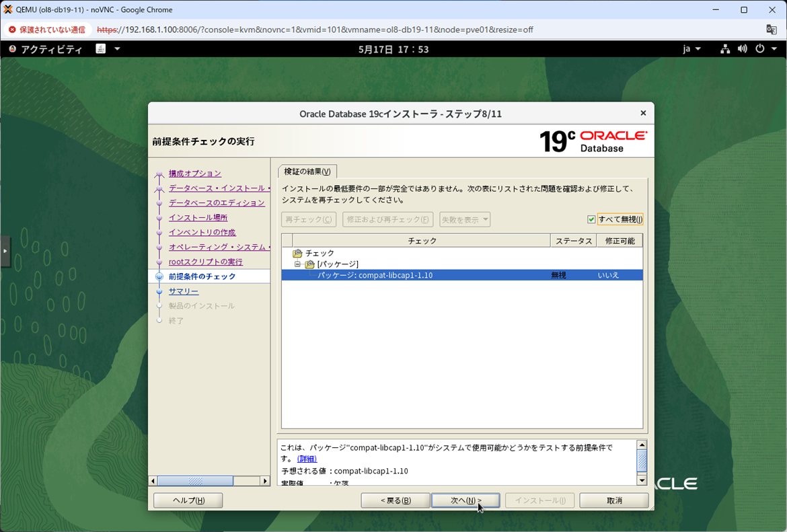This screenshot has height=532, width=787.
Task: Click the step list horizontal scrollbar thumb
Action: (x=195, y=481)
